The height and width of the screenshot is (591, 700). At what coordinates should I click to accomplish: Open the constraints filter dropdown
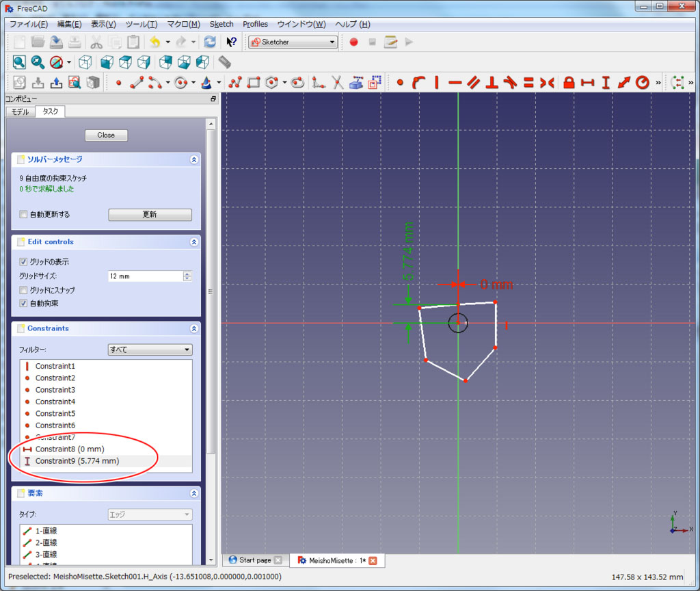tap(150, 350)
